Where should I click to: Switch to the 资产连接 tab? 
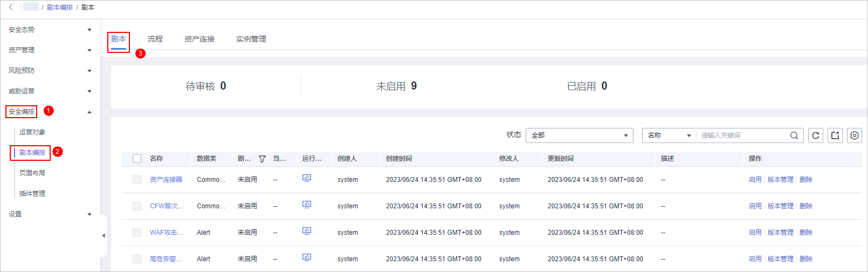[199, 39]
